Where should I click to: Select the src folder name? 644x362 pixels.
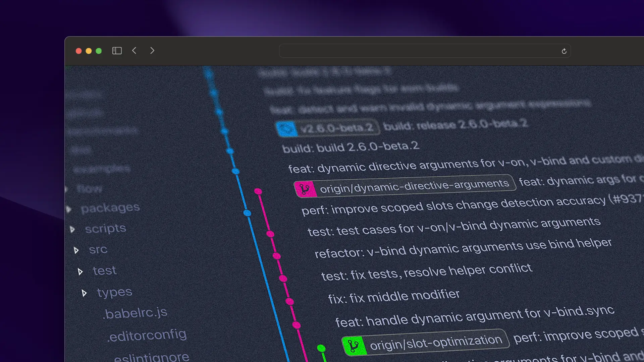point(98,250)
